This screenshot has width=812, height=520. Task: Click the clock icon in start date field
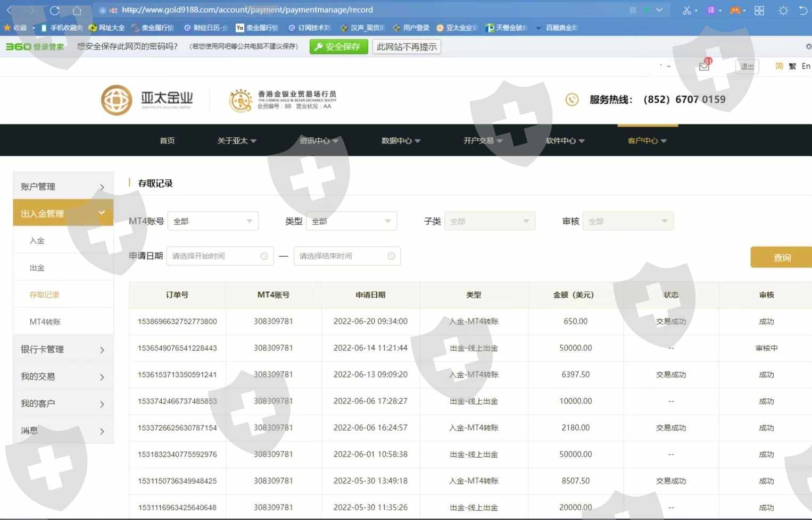(264, 256)
